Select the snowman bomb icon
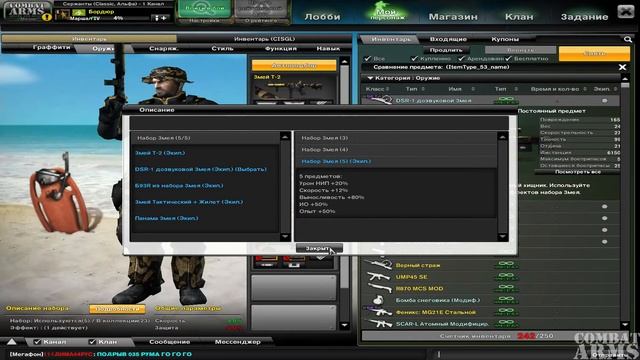This screenshot has height=360, width=640. pos(378,300)
